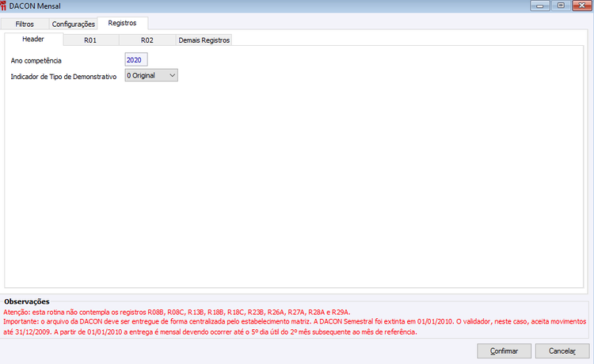Image resolution: width=594 pixels, height=364 pixels.
Task: Click the Ano competência field showing 2020
Action: point(136,60)
